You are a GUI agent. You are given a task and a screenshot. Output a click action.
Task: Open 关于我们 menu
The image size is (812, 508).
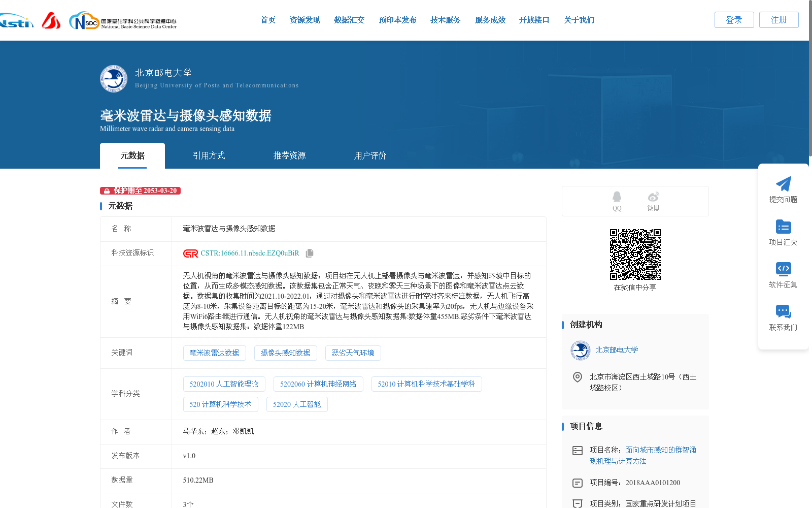coord(579,20)
